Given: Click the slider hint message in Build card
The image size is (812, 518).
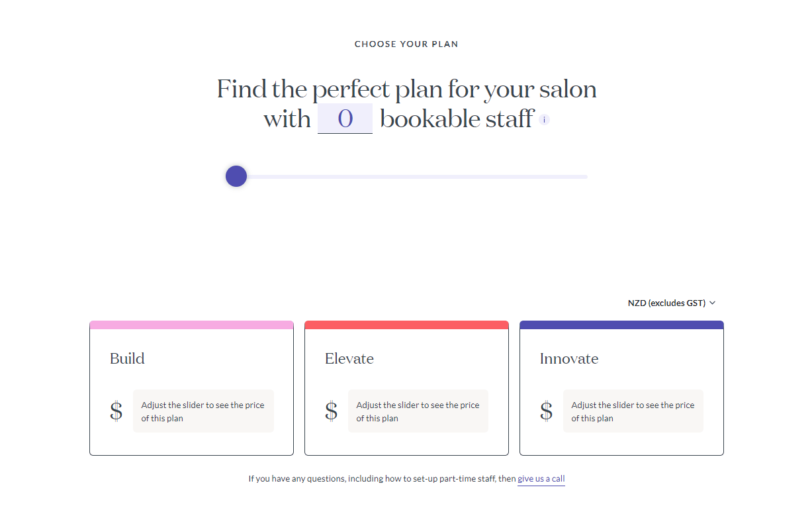Looking at the screenshot, I should pyautogui.click(x=203, y=411).
